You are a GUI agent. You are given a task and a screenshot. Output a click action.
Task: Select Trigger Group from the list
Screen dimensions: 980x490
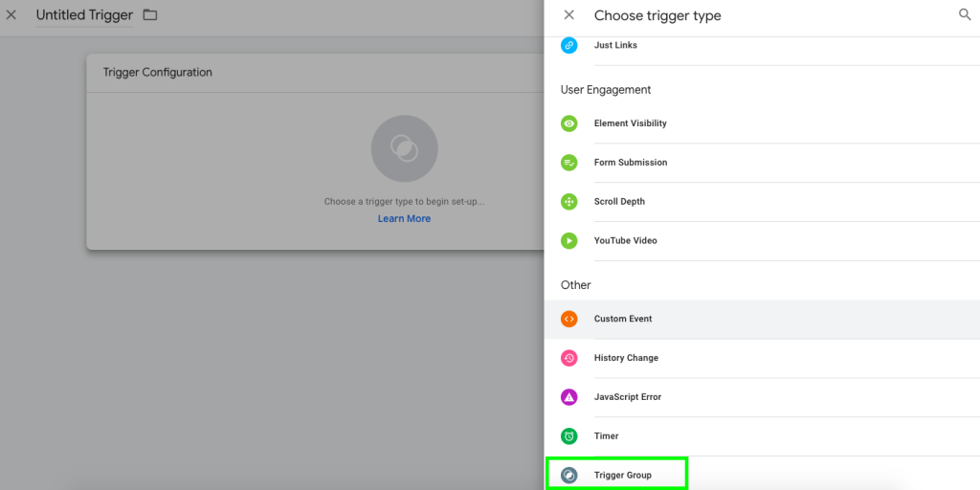[623, 475]
